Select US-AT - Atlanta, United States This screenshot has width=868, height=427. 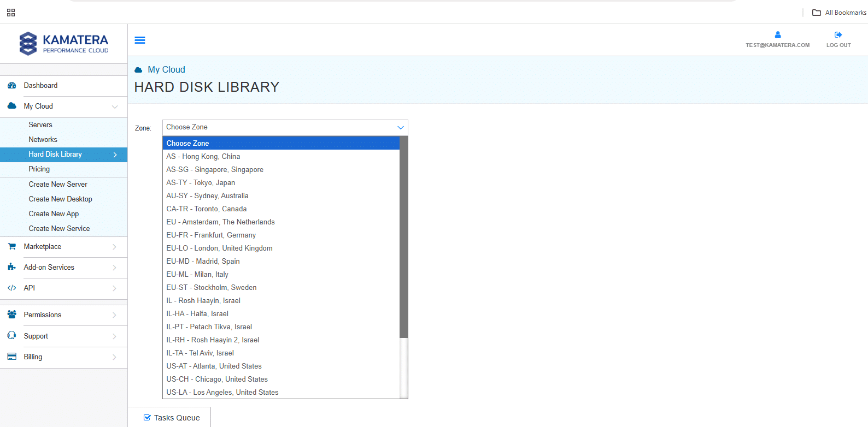[281, 366]
